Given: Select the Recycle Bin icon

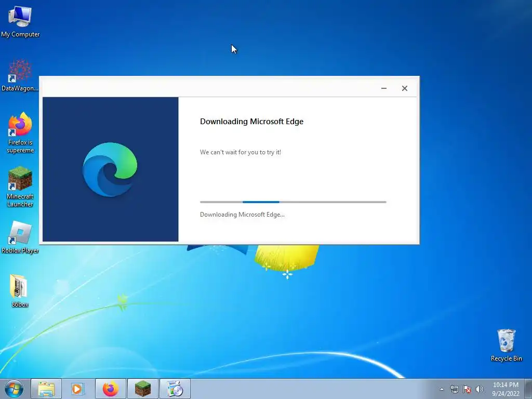Looking at the screenshot, I should (x=506, y=345).
